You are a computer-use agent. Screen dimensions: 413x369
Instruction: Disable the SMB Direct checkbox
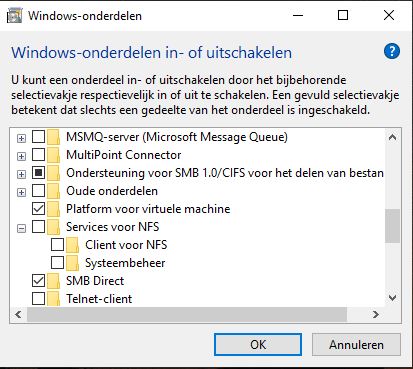(38, 281)
